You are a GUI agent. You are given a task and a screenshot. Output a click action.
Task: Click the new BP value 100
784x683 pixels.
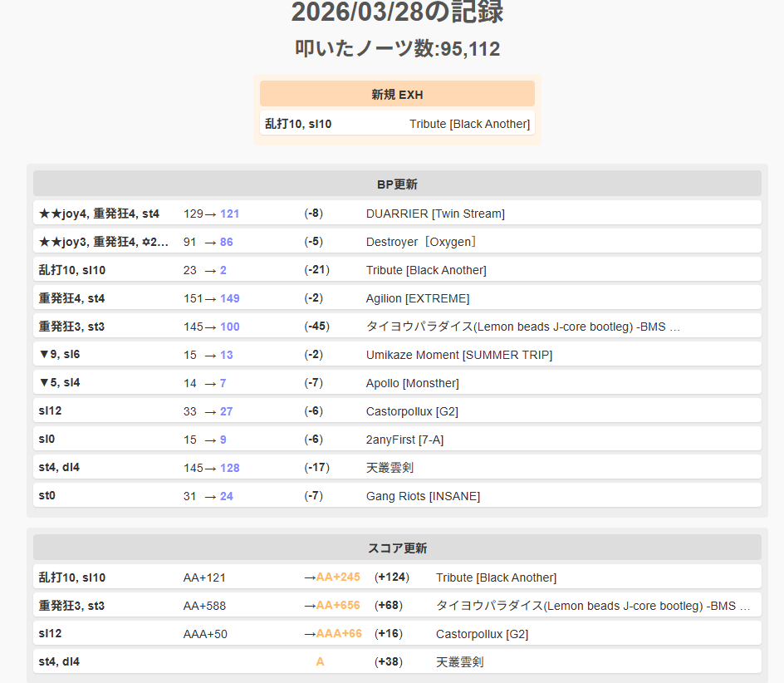(229, 327)
